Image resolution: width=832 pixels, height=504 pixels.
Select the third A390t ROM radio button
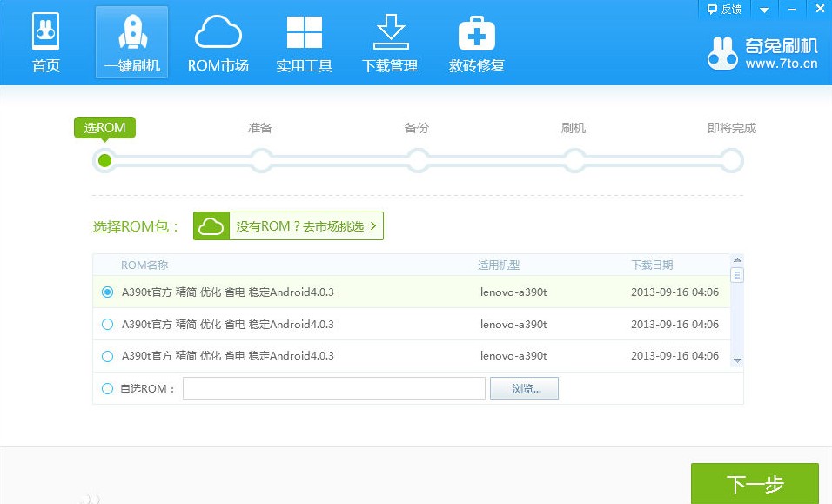pyautogui.click(x=108, y=356)
